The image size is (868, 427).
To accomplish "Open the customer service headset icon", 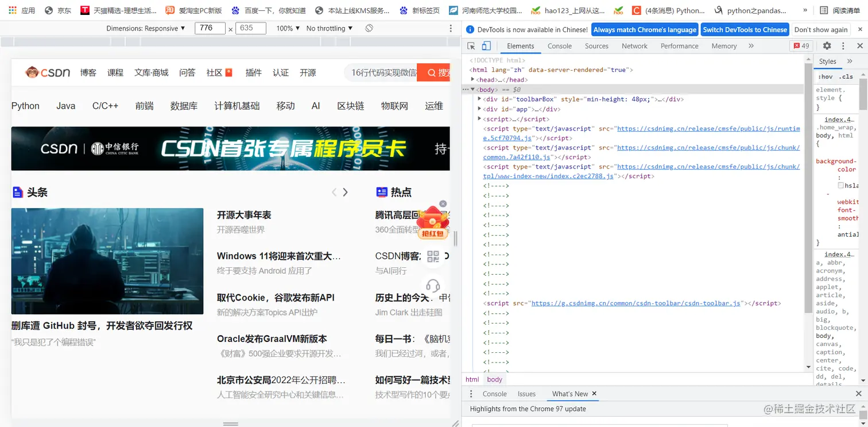I will [433, 286].
